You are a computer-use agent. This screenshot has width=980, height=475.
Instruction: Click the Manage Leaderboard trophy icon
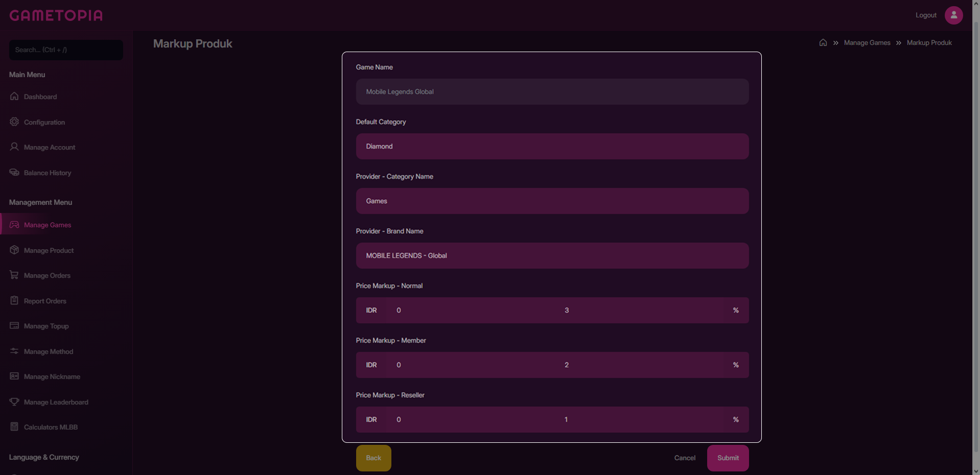point(14,401)
